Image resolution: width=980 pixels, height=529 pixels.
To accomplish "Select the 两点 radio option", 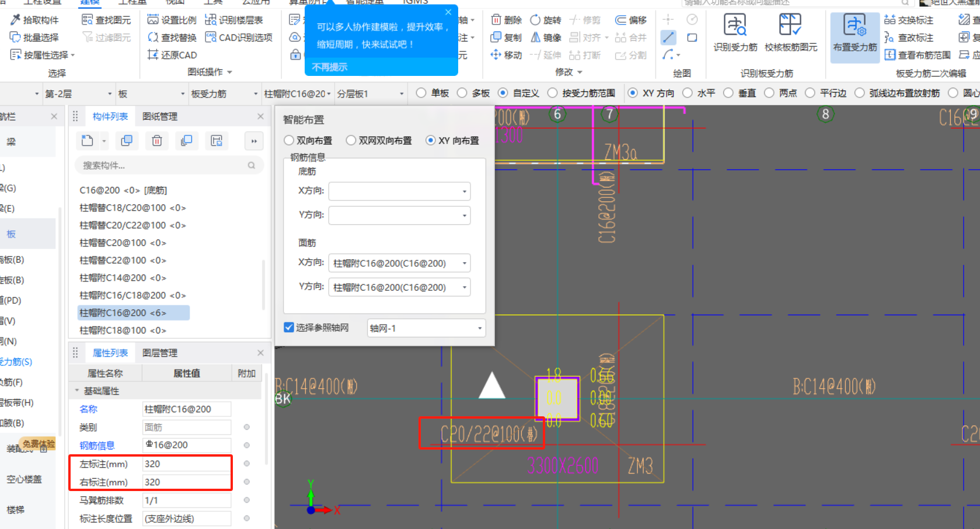I will pos(780,93).
